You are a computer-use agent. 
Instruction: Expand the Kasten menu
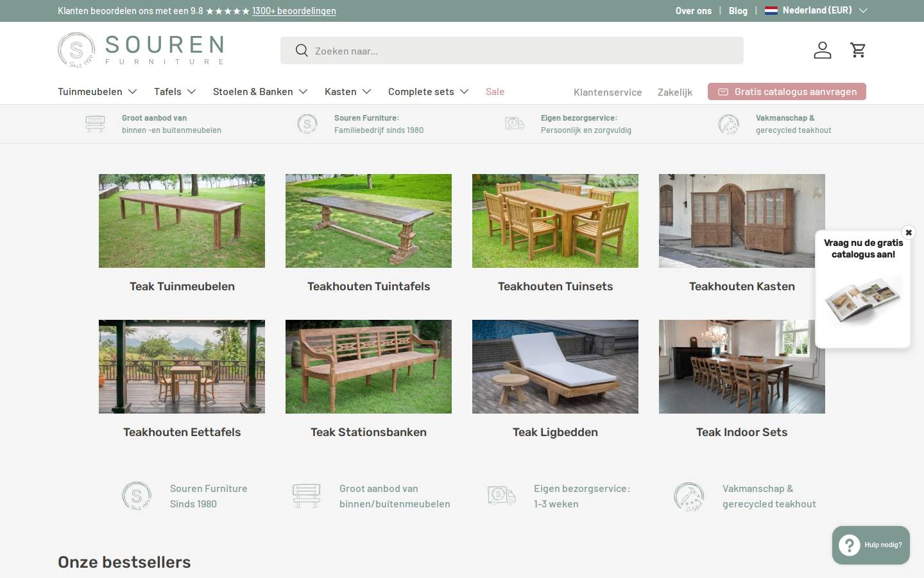point(348,92)
